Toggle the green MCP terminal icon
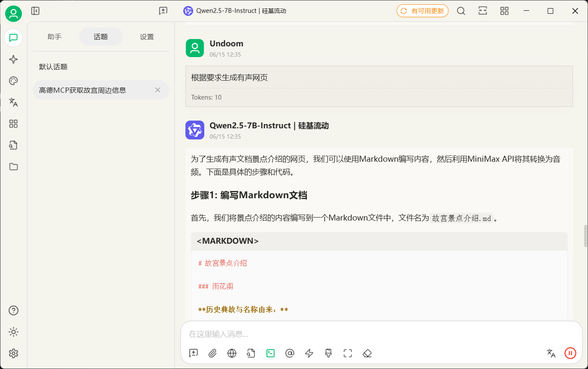Viewport: 588px width, 369px height. (270, 353)
